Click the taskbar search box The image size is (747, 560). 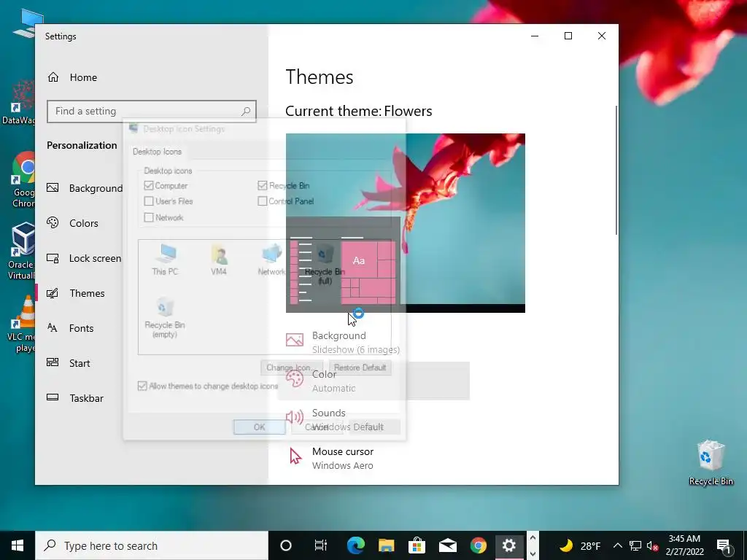tap(152, 545)
